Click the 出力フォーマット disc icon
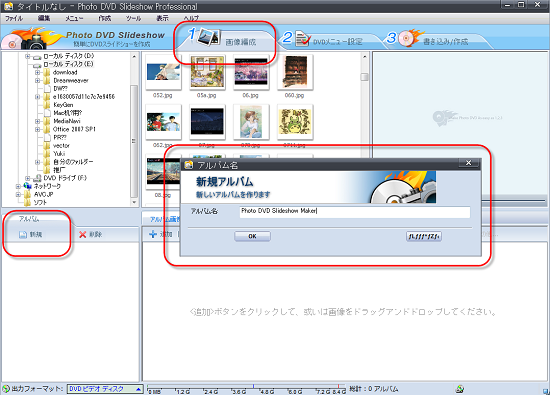Image resolution: width=550 pixels, height=395 pixels. (x=6, y=389)
